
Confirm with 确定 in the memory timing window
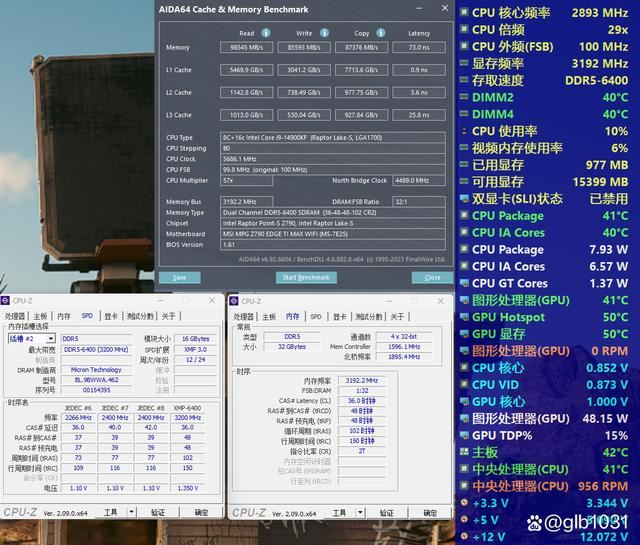(x=428, y=512)
